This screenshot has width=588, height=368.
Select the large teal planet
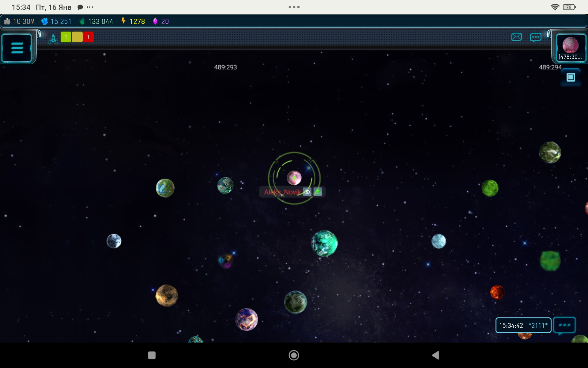pyautogui.click(x=324, y=243)
